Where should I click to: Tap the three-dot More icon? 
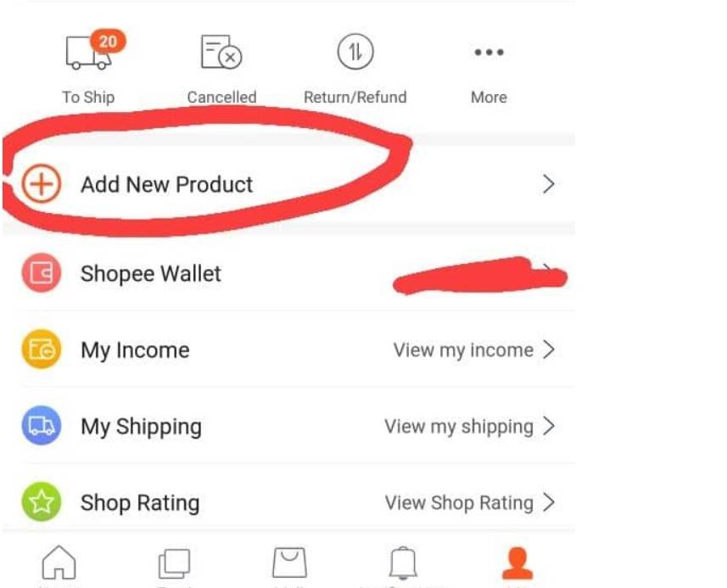pos(489,52)
